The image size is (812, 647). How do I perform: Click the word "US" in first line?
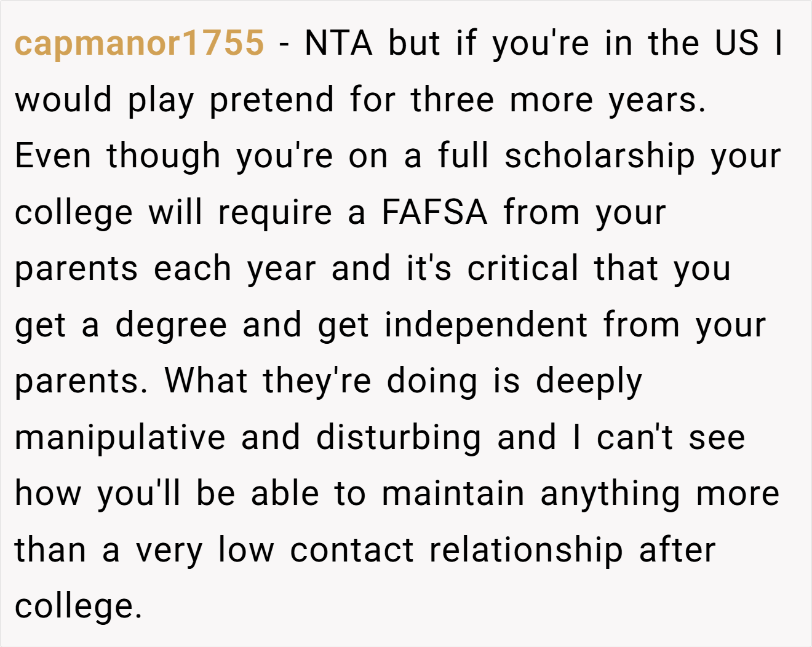[736, 43]
